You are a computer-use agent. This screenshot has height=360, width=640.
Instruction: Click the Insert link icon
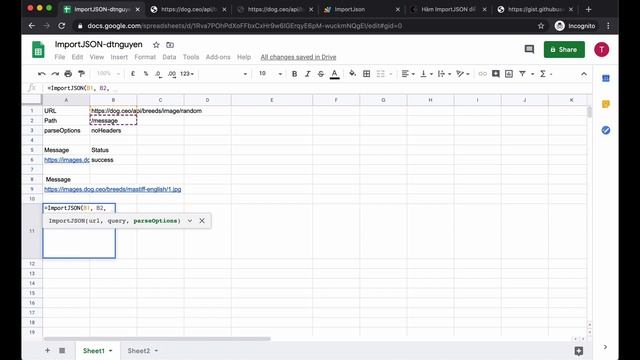(482, 74)
